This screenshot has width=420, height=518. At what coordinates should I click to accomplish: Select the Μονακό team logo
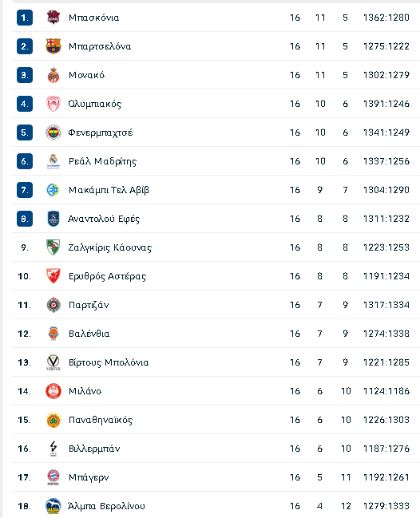coord(53,75)
